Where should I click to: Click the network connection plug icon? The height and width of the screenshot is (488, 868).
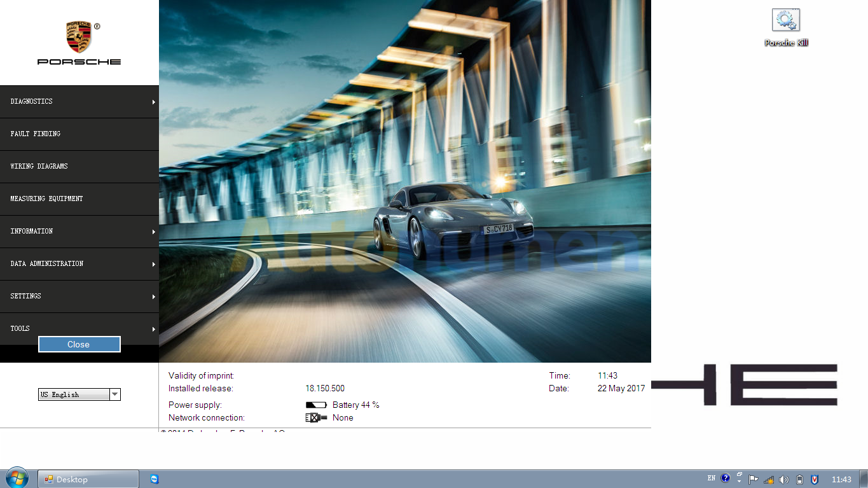point(316,418)
